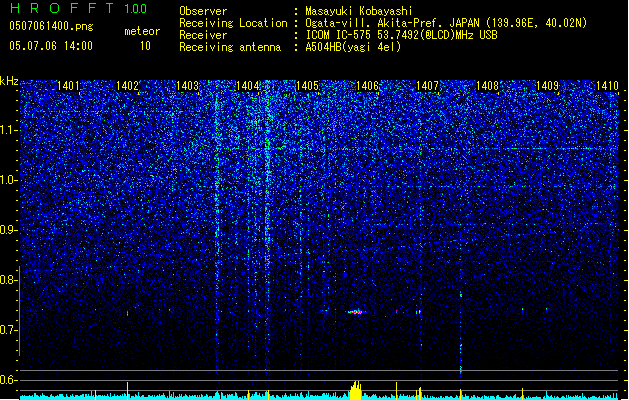Select the filename 0507061400.png
The image size is (629, 400).
point(51,26)
